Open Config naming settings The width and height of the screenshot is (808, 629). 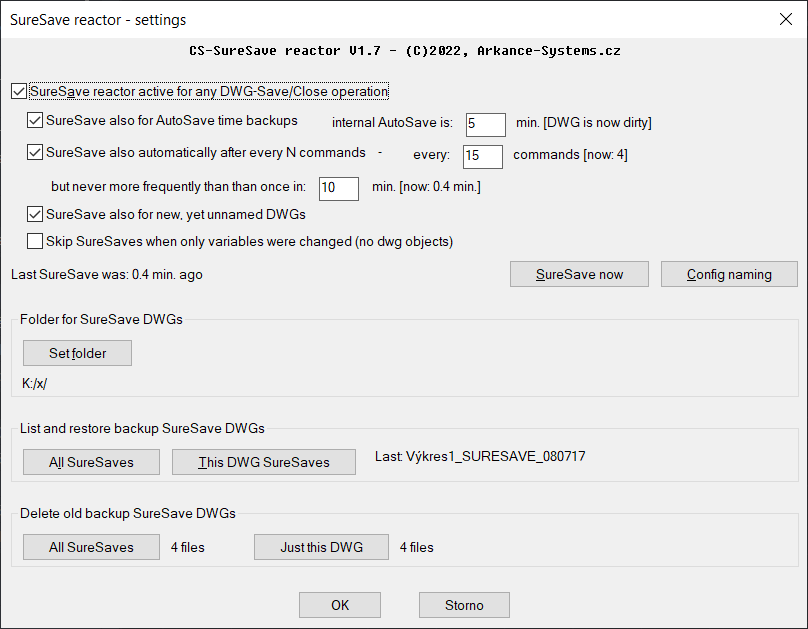tap(729, 274)
